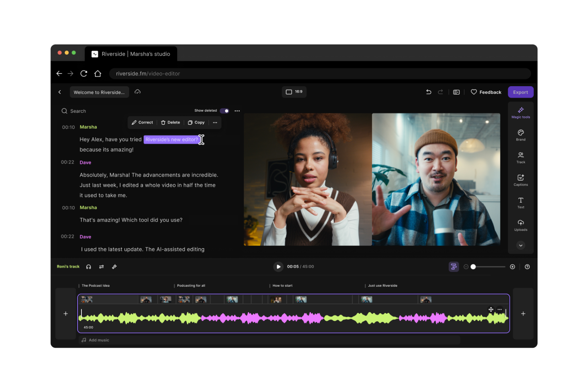Open the more options menu beside Copy
588x392 pixels.
click(x=215, y=122)
